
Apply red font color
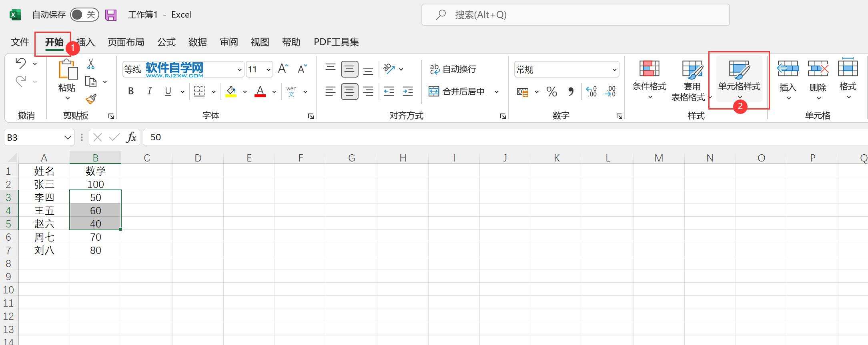pos(260,92)
